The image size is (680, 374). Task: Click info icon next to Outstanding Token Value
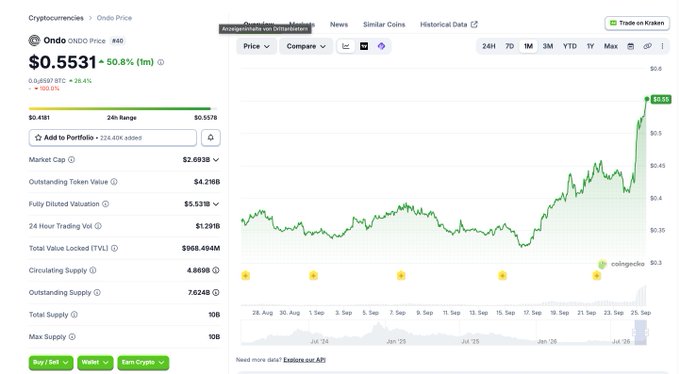114,182
